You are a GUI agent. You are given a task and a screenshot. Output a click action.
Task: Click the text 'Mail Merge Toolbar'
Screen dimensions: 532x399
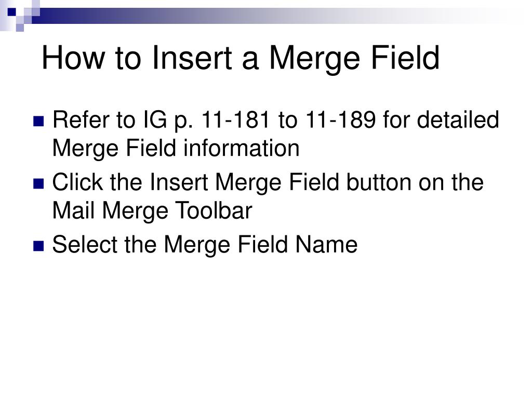click(x=152, y=211)
